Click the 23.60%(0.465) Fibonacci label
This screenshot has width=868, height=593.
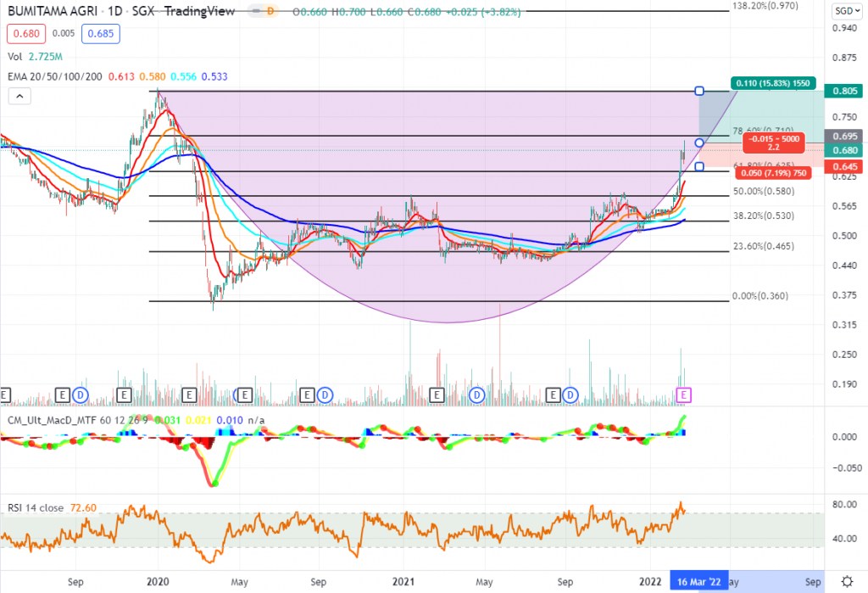(x=764, y=246)
